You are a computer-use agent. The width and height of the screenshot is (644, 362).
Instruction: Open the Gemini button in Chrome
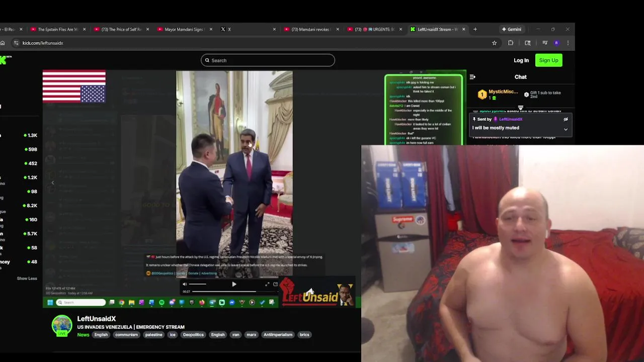(511, 29)
